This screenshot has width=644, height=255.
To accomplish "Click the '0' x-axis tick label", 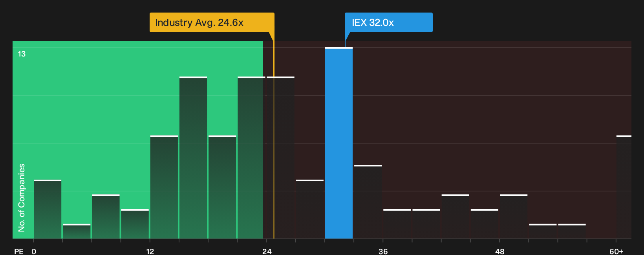I will 34,251.
